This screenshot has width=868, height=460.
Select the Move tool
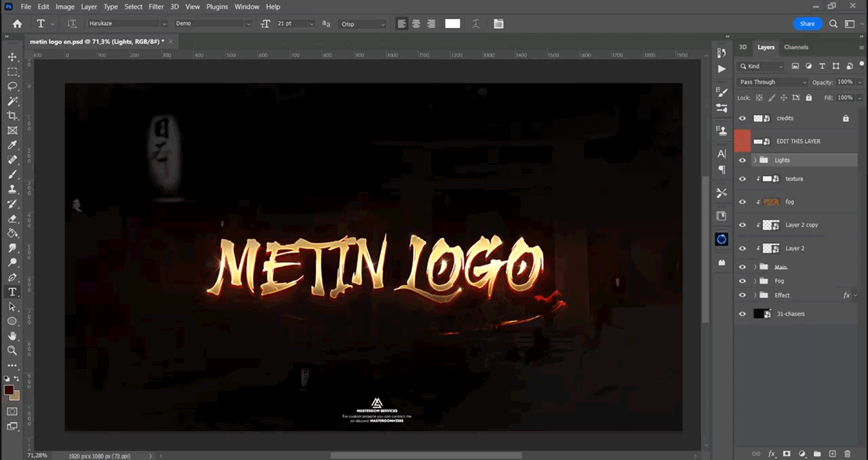(x=12, y=57)
